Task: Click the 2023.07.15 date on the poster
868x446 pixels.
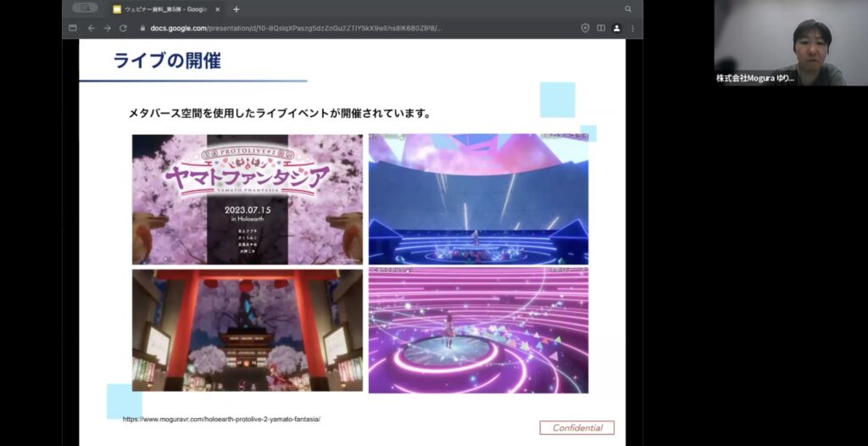Action: (248, 210)
